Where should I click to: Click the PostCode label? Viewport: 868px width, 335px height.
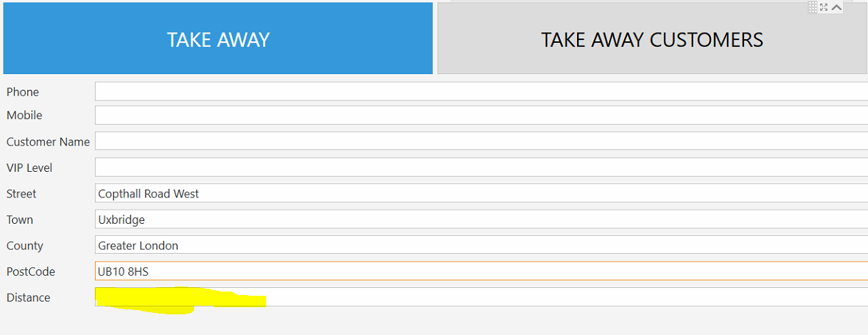tap(31, 272)
